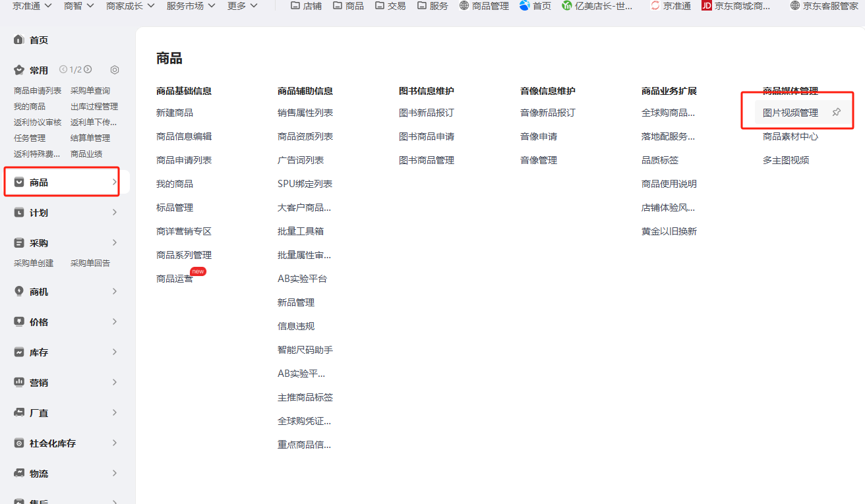
Task: Open the 京准通 dropdown in top bar
Action: (32, 6)
